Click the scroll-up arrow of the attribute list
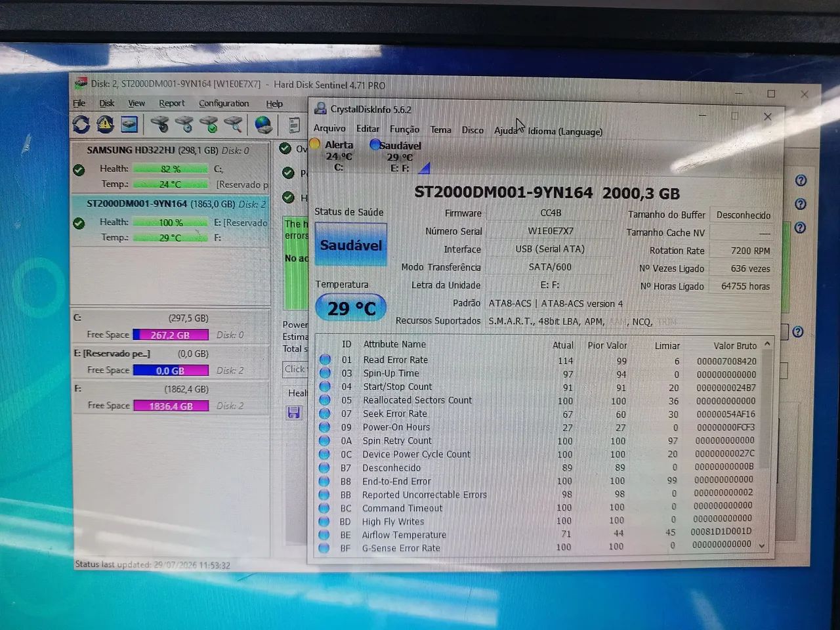The image size is (840, 630). [766, 344]
